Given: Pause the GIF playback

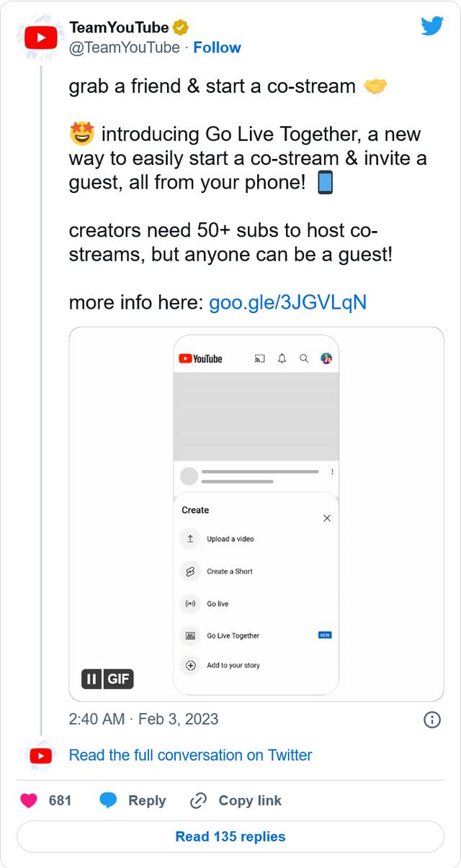Looking at the screenshot, I should (x=91, y=679).
